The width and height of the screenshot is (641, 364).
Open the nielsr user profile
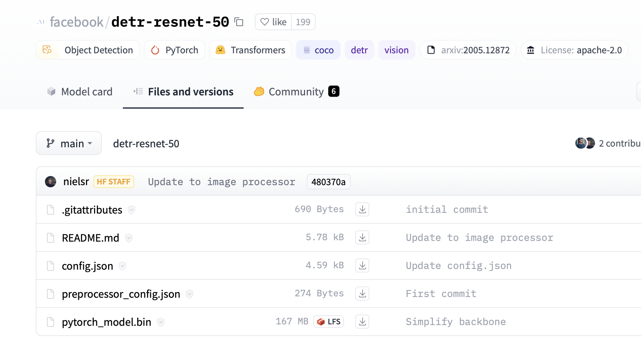[76, 182]
